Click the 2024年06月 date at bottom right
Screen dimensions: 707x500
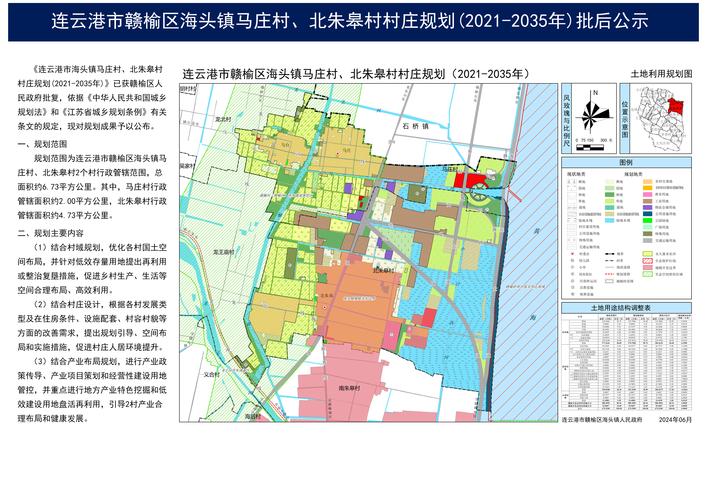pos(674,421)
